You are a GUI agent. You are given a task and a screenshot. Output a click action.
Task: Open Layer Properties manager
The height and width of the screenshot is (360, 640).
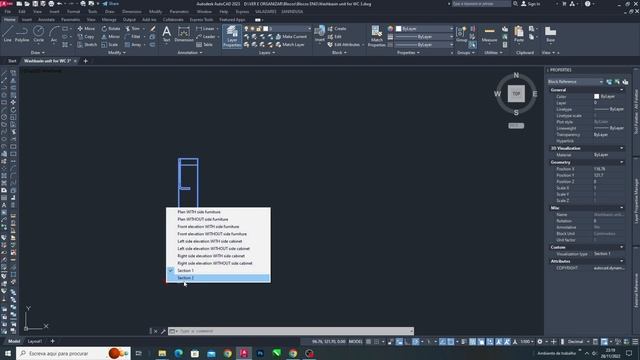pyautogui.click(x=232, y=36)
